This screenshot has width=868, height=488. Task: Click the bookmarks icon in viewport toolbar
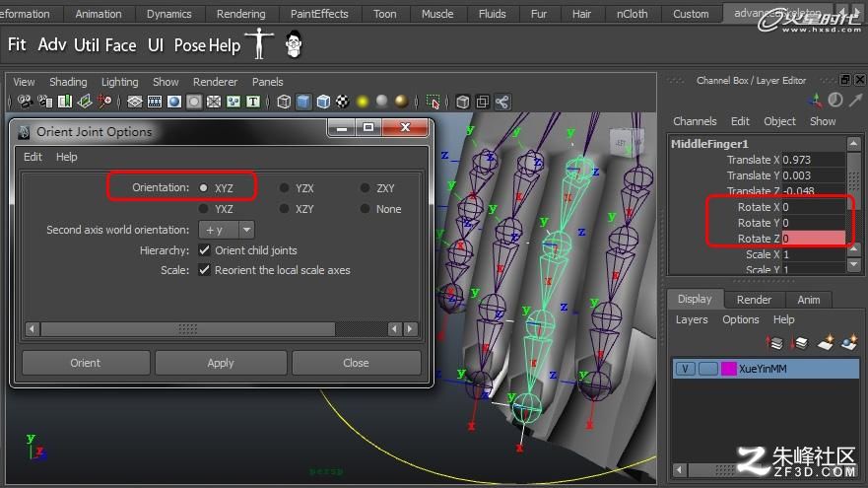click(65, 102)
